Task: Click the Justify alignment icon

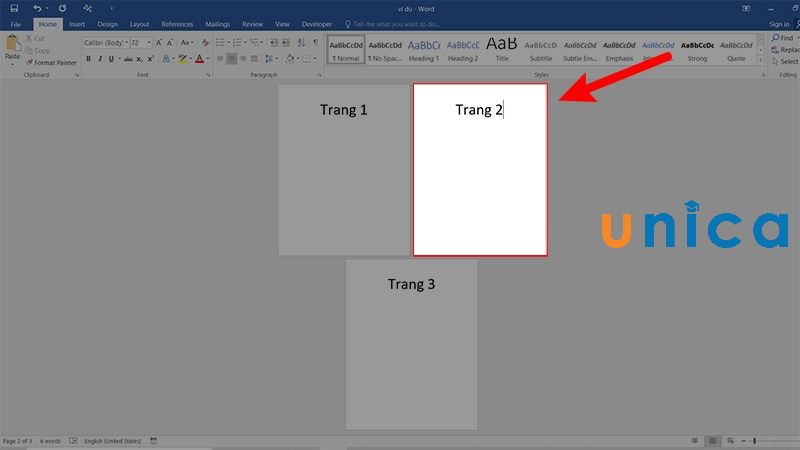Action: (x=254, y=59)
